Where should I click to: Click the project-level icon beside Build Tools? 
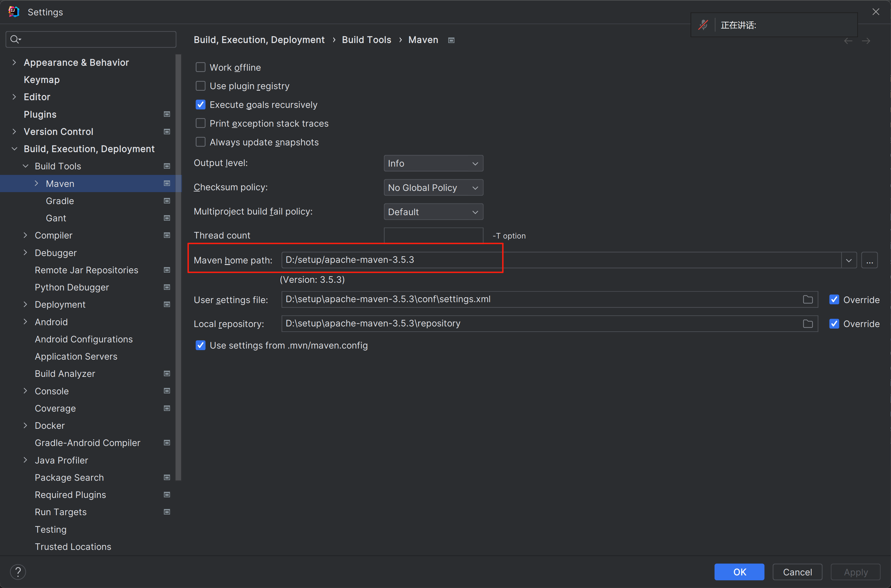click(x=167, y=166)
